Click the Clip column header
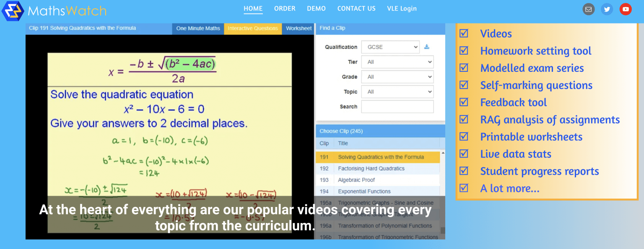Image resolution: width=644 pixels, height=249 pixels. pos(324,143)
